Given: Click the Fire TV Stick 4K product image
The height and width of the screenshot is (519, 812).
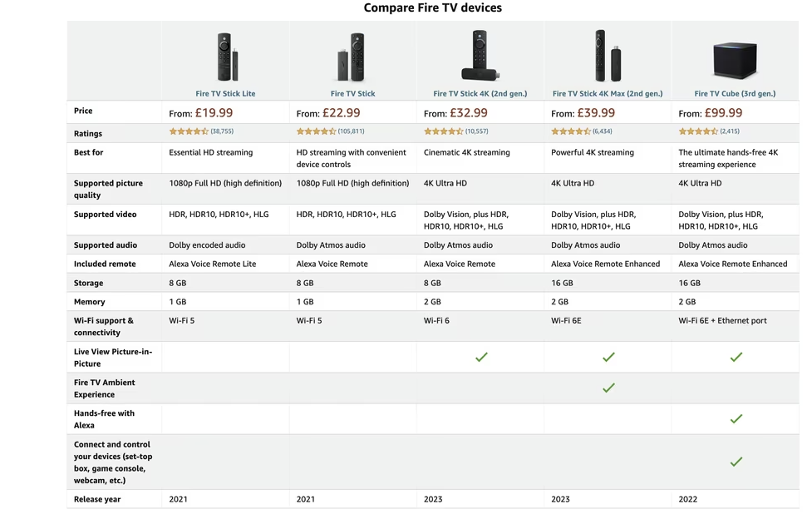Looking at the screenshot, I should click(x=480, y=57).
